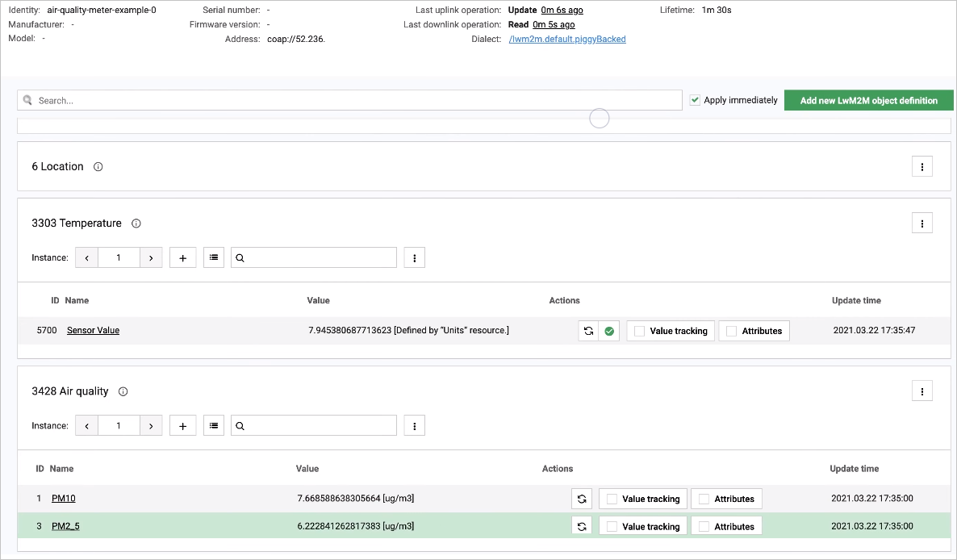Focus Temperature instance search field
This screenshot has height=560, width=957.
click(x=314, y=257)
